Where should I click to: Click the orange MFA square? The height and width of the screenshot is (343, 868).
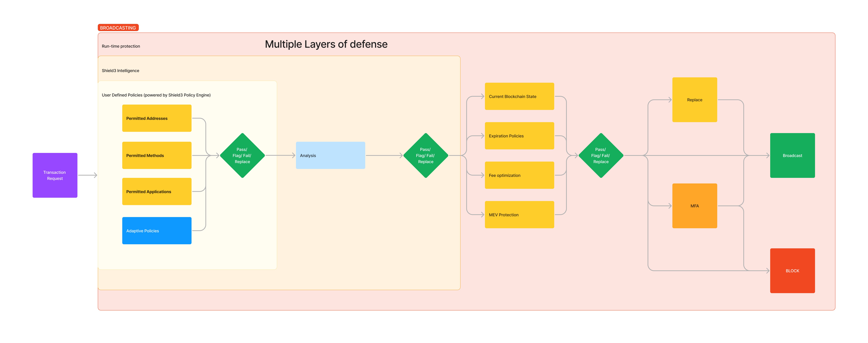(694, 206)
